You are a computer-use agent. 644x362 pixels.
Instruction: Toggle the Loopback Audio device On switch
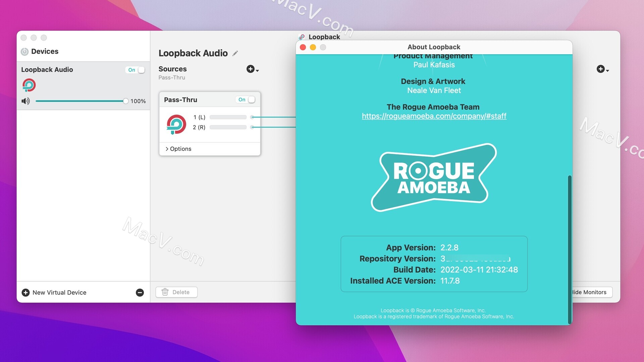click(x=136, y=70)
